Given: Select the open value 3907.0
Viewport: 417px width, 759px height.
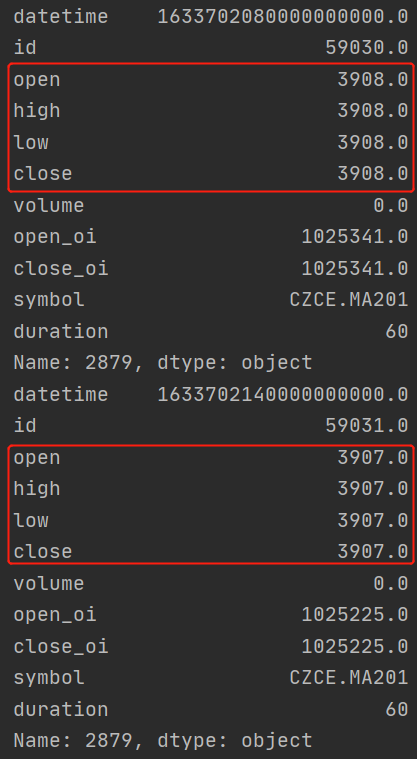Looking at the screenshot, I should pyautogui.click(x=373, y=457).
